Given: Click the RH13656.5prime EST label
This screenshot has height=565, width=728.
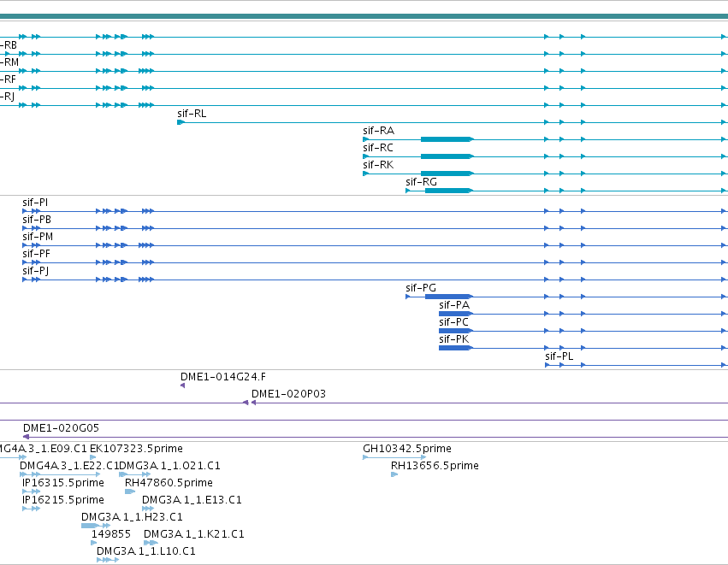Looking at the screenshot, I should pos(435,466).
